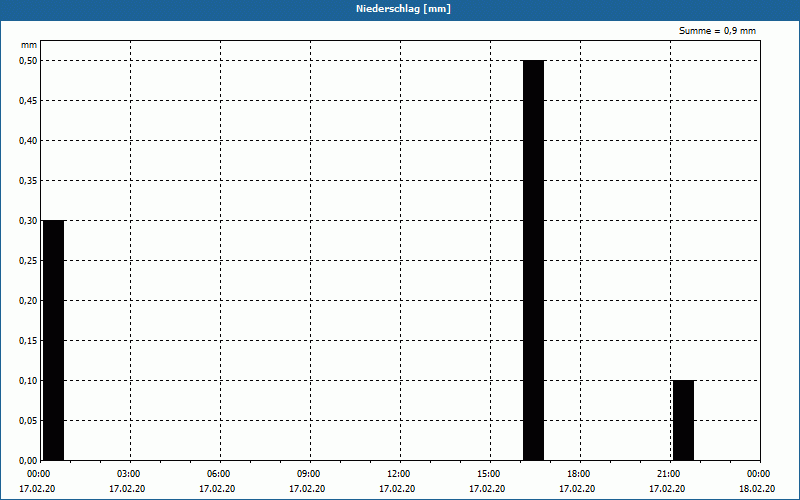Select the 0,10 mm bar after 21:00
800x500 pixels.
coord(684,420)
